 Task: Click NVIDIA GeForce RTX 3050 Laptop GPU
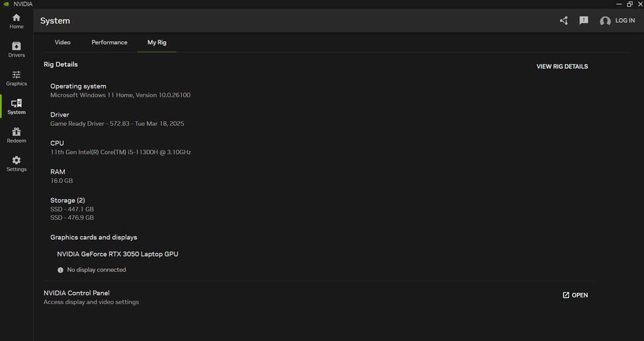[117, 254]
